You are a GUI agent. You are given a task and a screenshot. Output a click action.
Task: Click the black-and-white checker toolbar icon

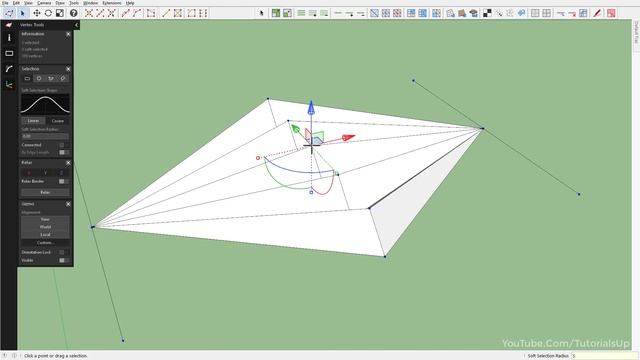(487, 13)
